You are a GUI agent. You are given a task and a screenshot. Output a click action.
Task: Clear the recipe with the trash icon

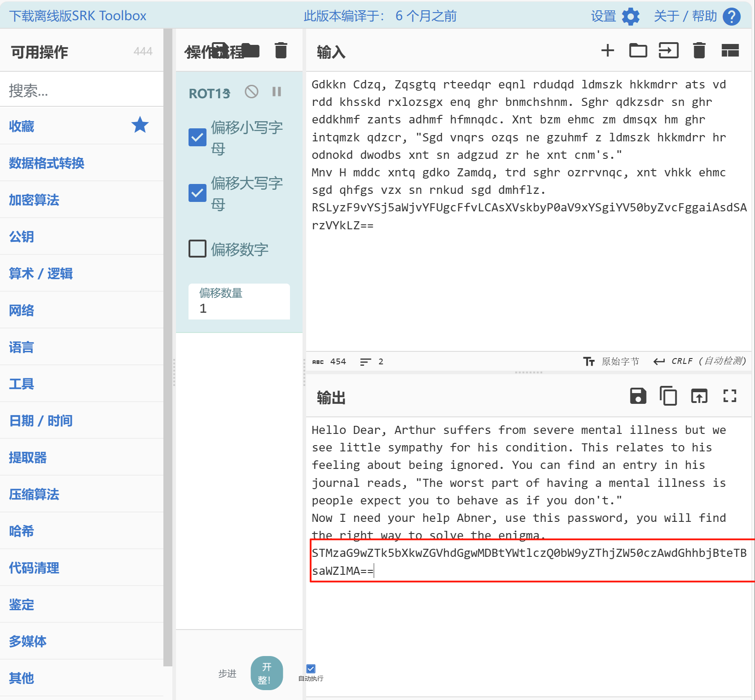coord(281,50)
